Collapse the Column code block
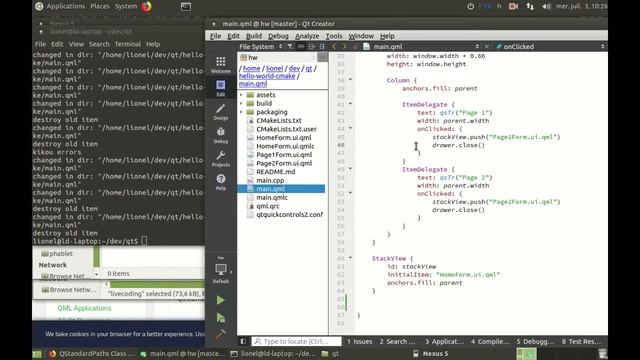640x360 pixels. click(x=350, y=80)
